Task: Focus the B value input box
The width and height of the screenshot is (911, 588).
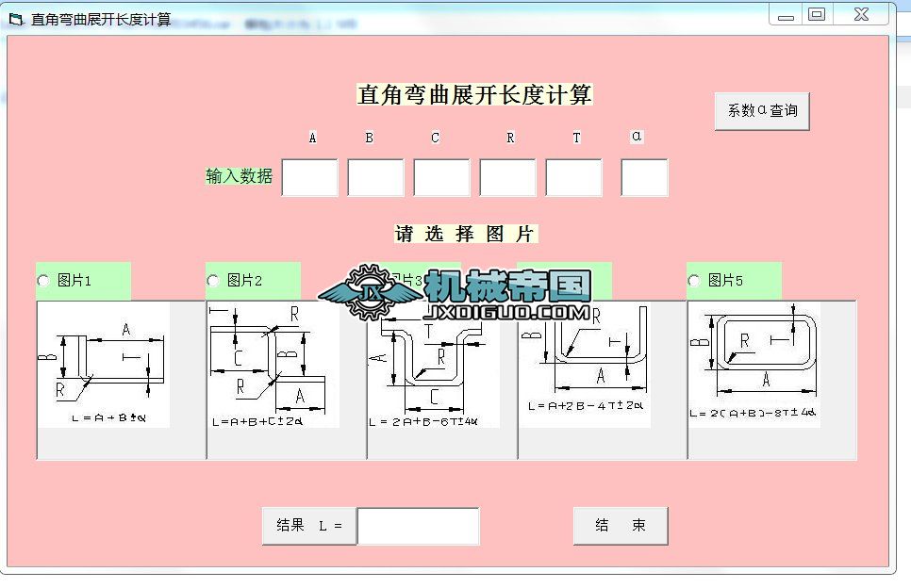Action: point(375,177)
